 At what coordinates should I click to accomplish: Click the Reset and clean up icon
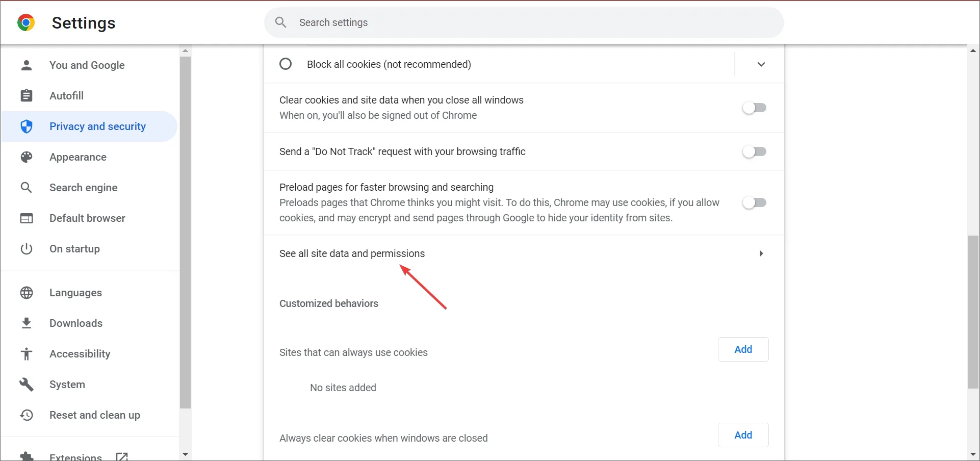point(27,415)
